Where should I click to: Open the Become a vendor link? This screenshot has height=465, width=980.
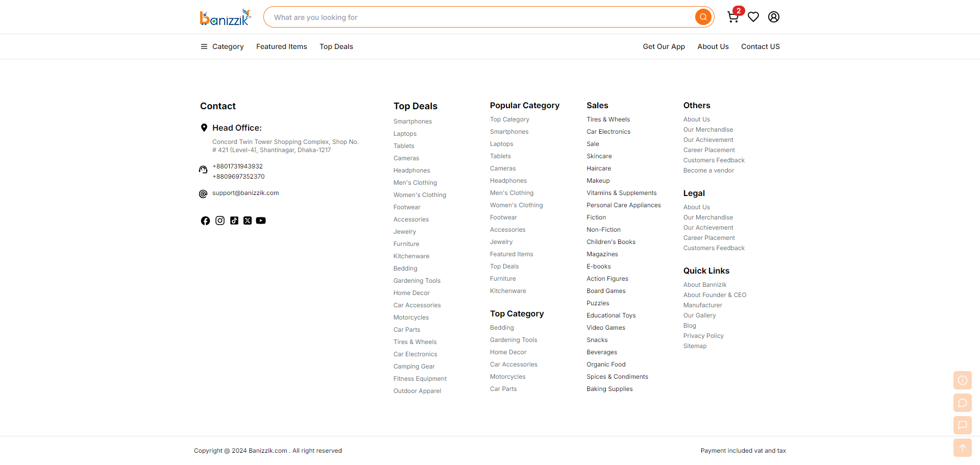coord(708,170)
